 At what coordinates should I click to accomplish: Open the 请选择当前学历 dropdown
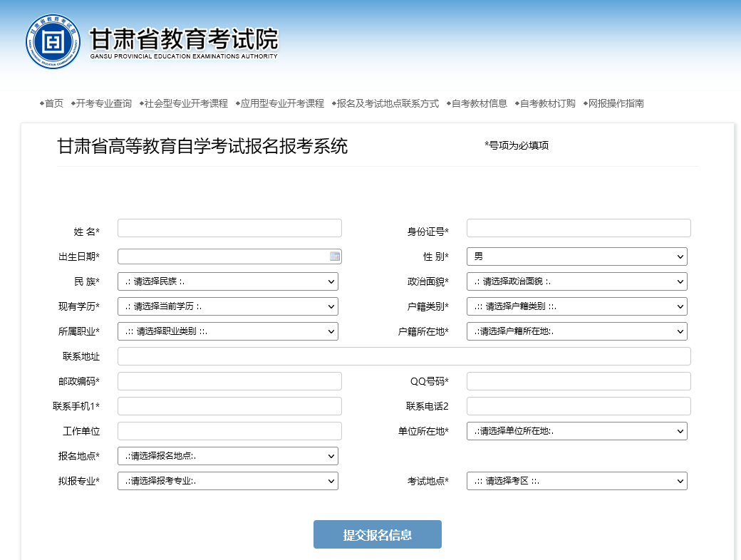[x=228, y=306]
